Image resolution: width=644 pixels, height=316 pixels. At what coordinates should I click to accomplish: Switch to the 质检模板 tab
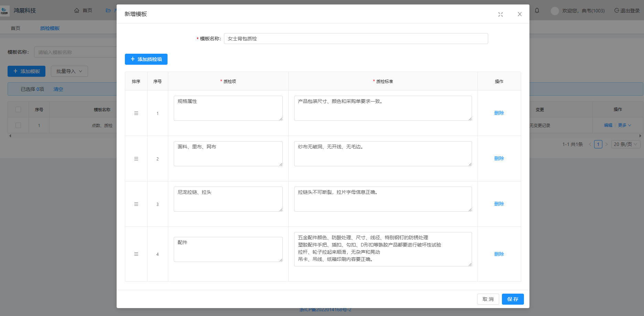point(50,28)
